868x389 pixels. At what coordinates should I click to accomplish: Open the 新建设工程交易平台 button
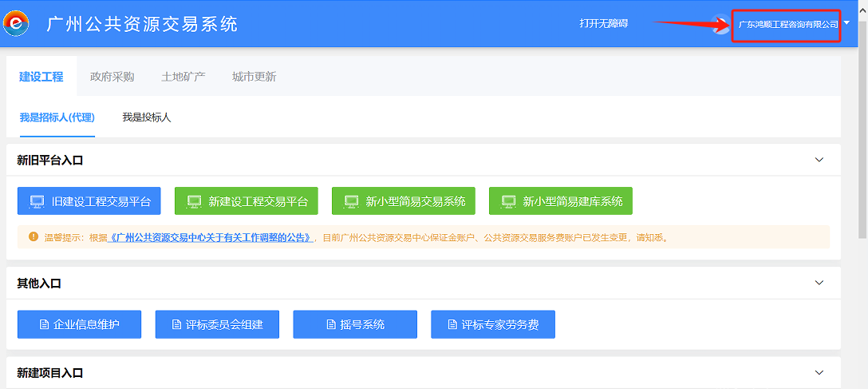247,201
